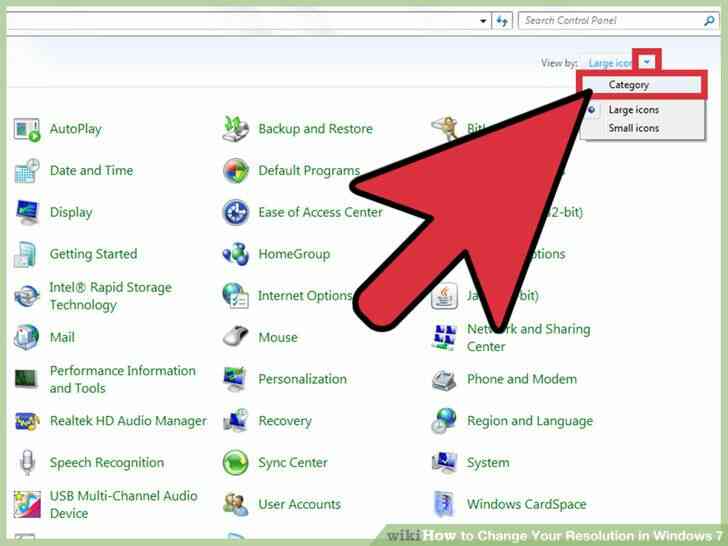Image resolution: width=728 pixels, height=546 pixels.
Task: Select Large icons in View by menu
Action: [x=633, y=110]
